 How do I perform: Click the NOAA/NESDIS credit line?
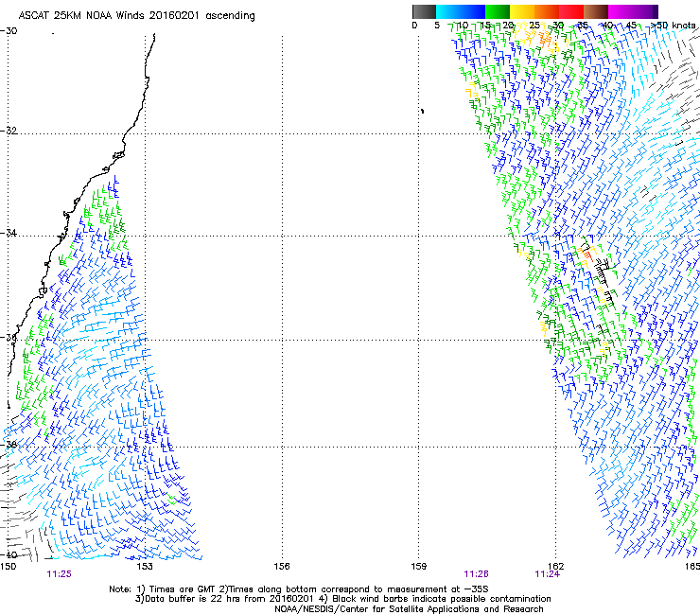click(409, 609)
